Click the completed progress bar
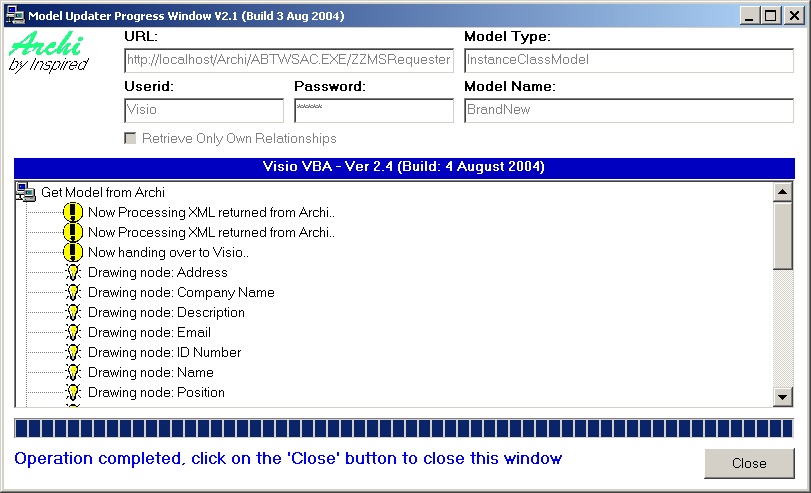 [404, 428]
